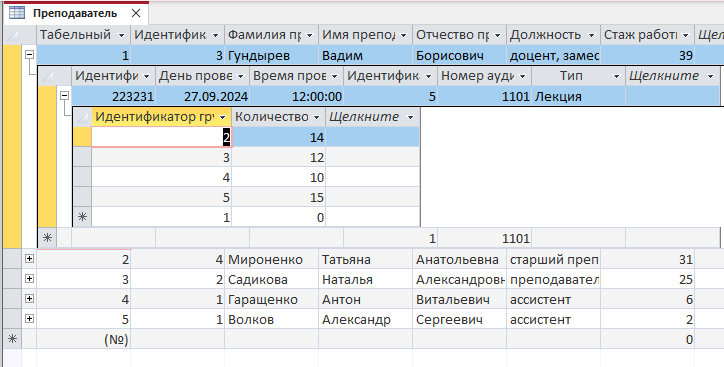Click the surname cell Мироненко
The width and height of the screenshot is (724, 367).
(x=271, y=259)
